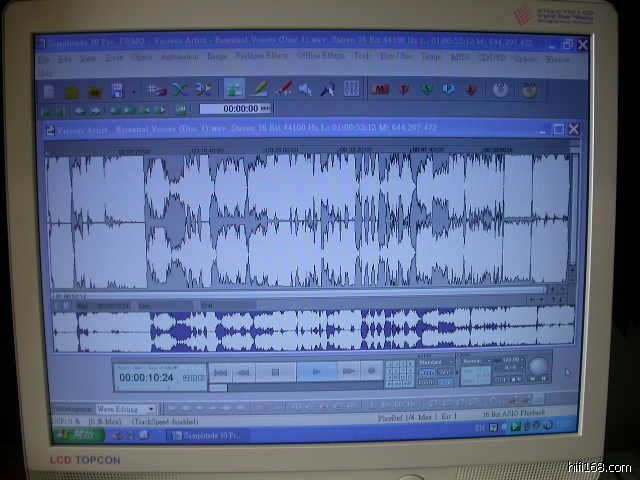Click the Record button in transport panel
The image size is (640, 480).
coord(371,372)
